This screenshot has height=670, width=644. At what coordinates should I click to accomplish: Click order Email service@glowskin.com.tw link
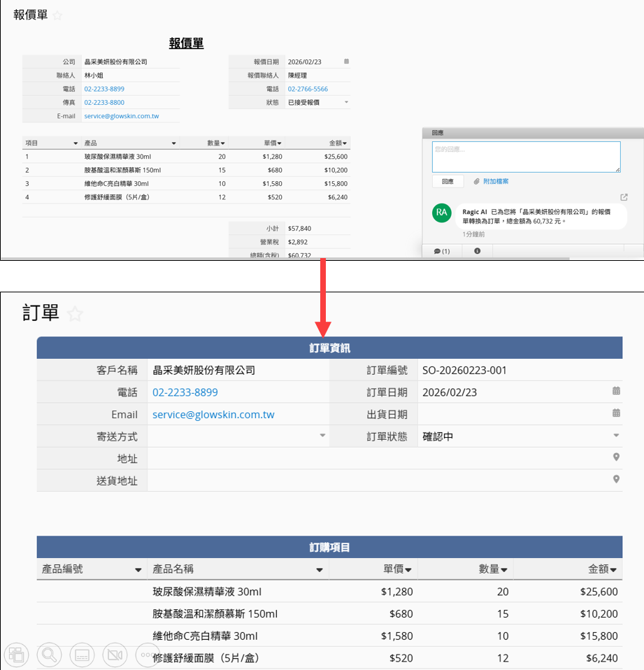(213, 415)
